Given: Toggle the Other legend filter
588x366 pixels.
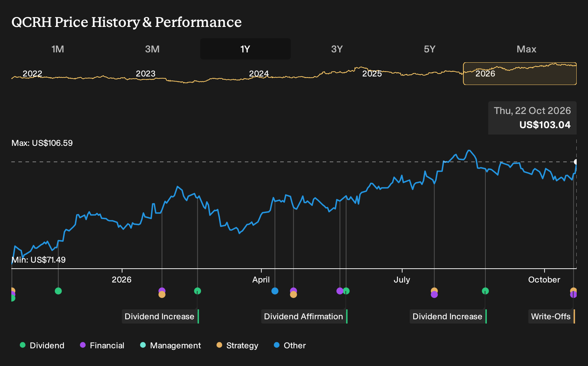Looking at the screenshot, I should [290, 345].
